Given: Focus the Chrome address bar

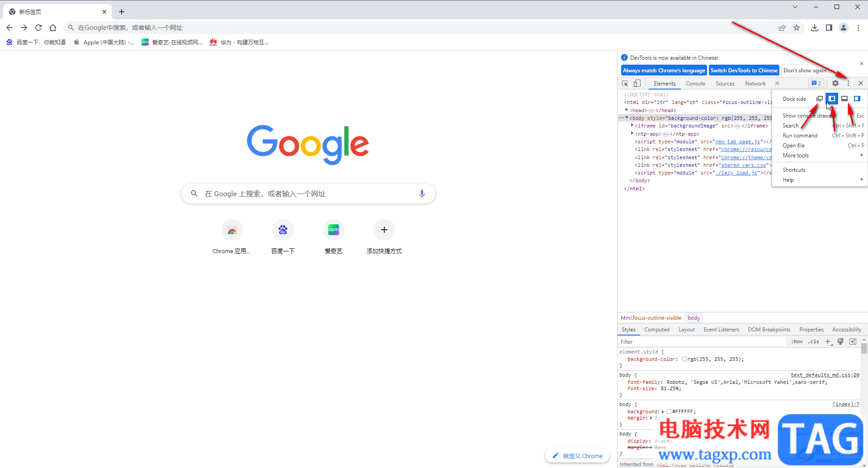Looking at the screenshot, I should [x=420, y=28].
